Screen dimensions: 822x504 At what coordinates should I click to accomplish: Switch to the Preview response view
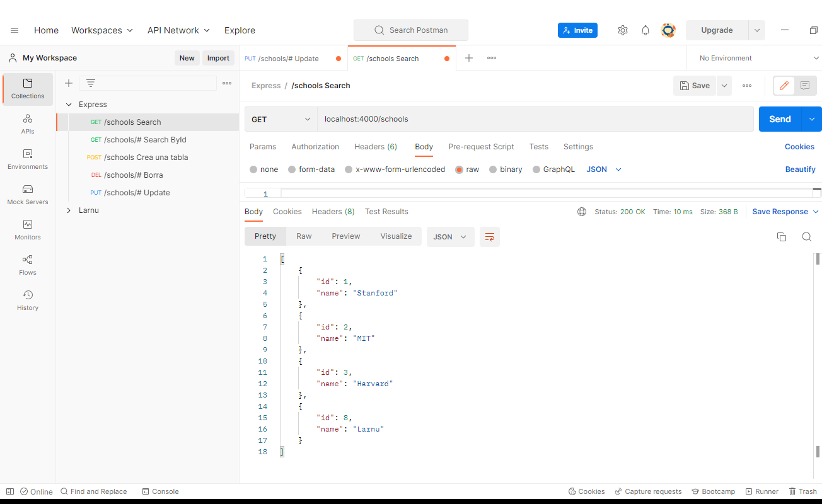[345, 236]
